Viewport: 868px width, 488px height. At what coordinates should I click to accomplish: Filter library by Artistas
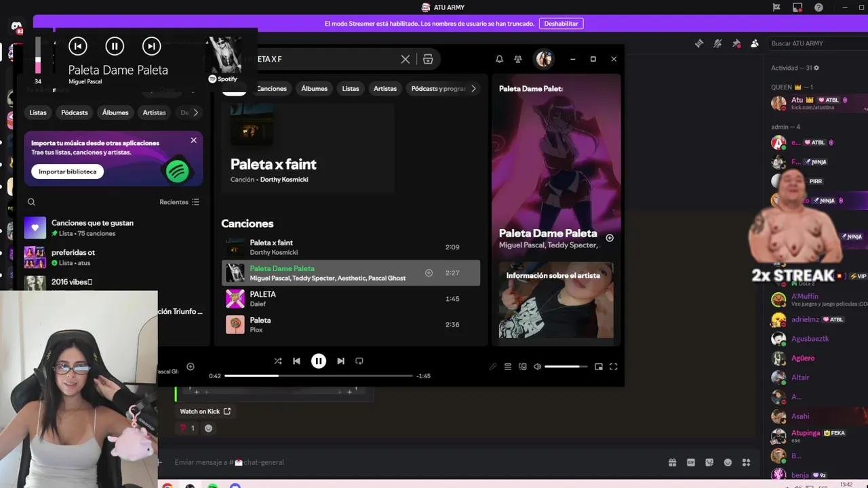coord(154,113)
